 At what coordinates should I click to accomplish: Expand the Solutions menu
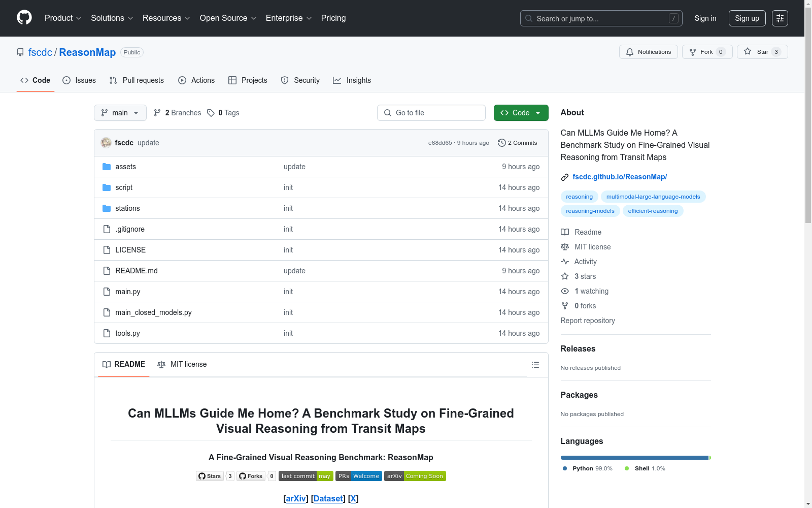[112, 18]
